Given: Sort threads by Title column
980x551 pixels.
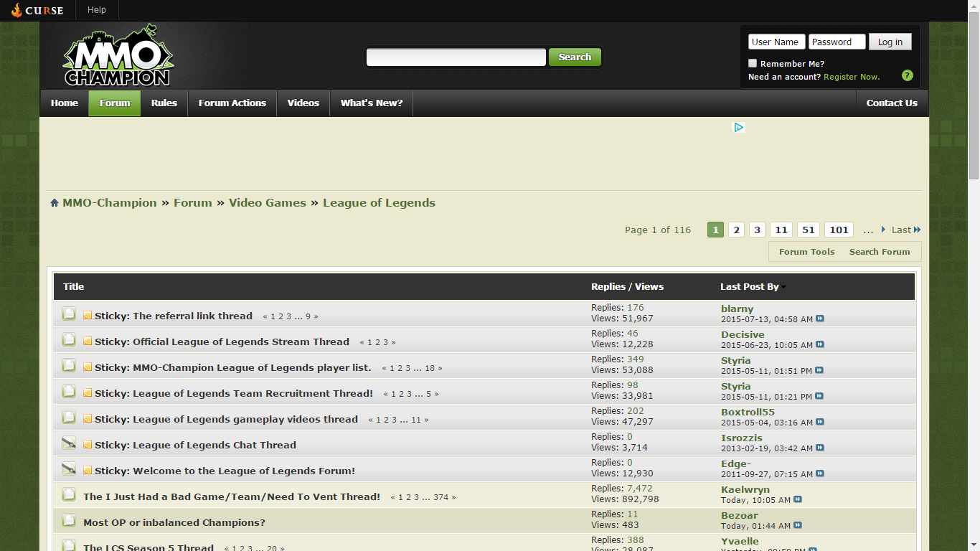Looking at the screenshot, I should point(73,286).
